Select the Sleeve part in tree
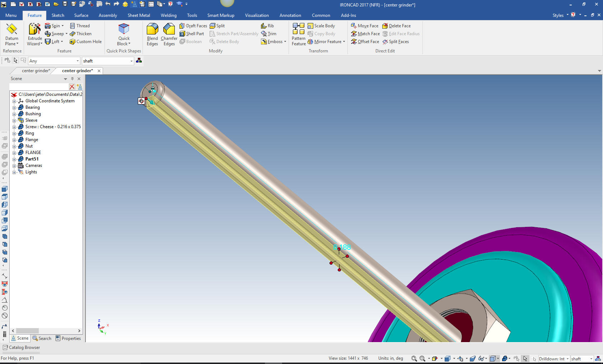The width and height of the screenshot is (603, 364). 31,120
